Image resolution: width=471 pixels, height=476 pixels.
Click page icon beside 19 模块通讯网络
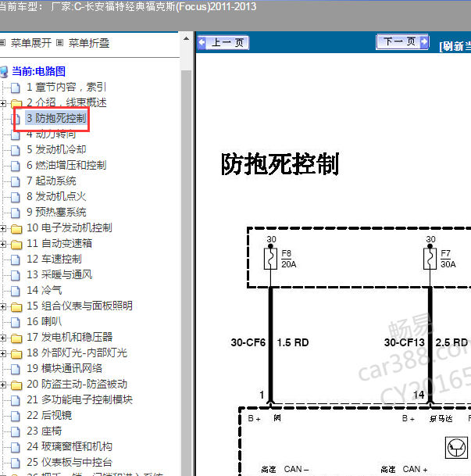pos(16,369)
